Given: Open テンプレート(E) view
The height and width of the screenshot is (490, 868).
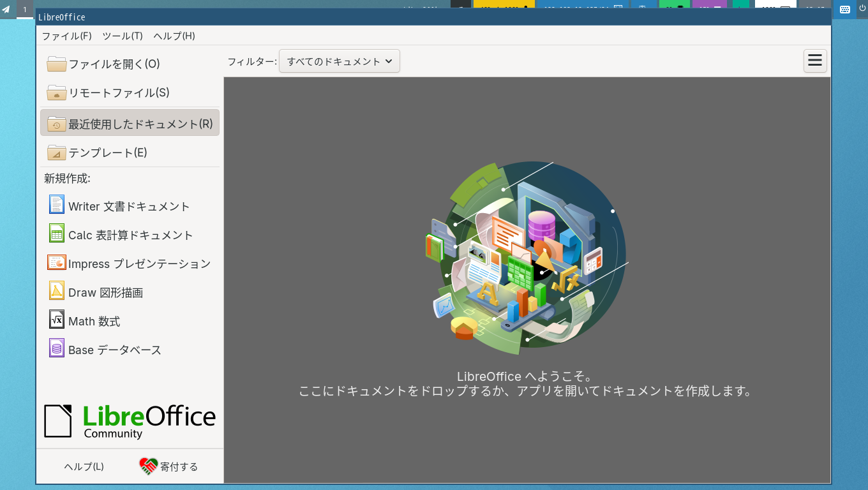Looking at the screenshot, I should [130, 152].
